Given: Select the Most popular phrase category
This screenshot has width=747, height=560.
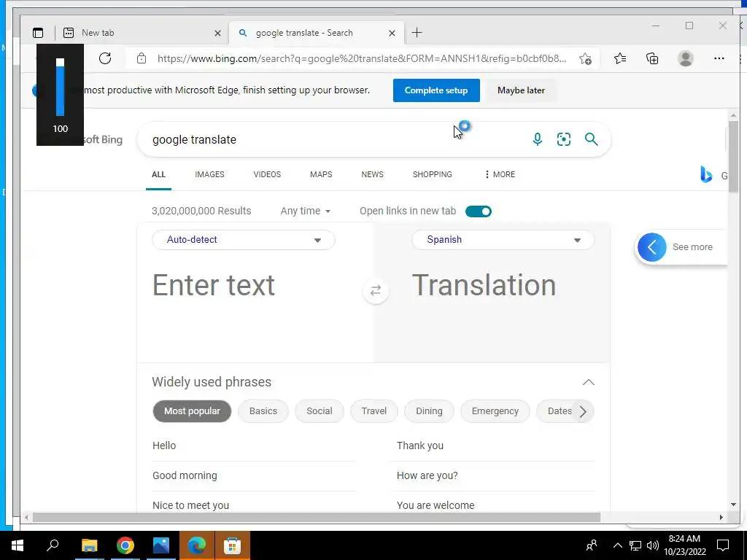Looking at the screenshot, I should coord(192,411).
